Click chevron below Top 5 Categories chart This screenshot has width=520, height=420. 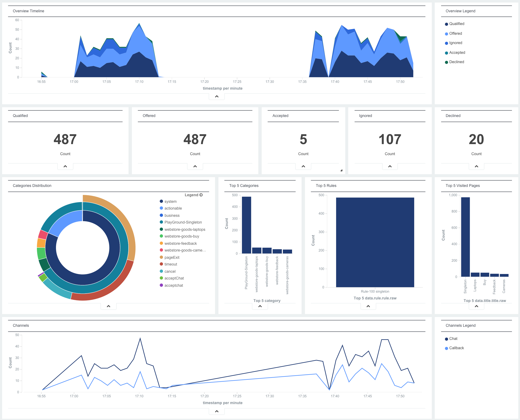[x=260, y=306]
